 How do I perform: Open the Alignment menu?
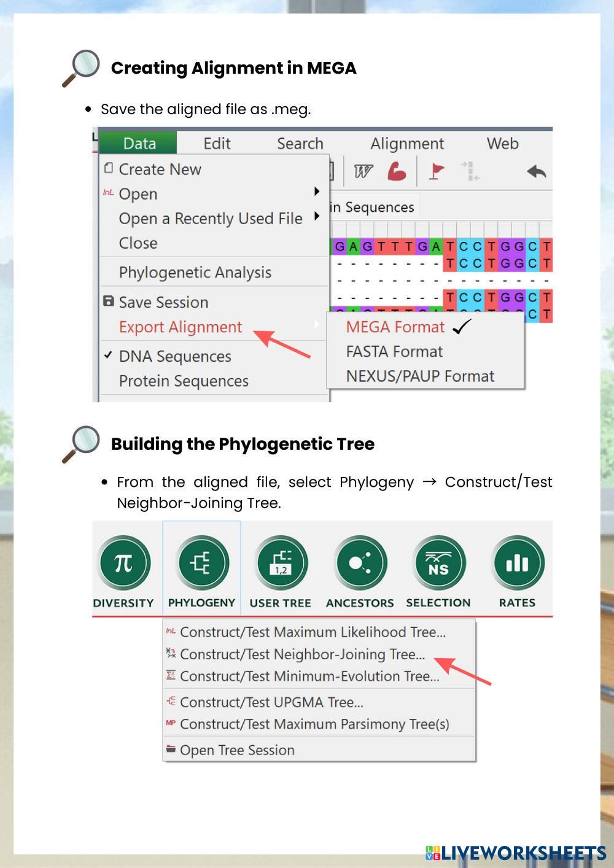point(406,144)
